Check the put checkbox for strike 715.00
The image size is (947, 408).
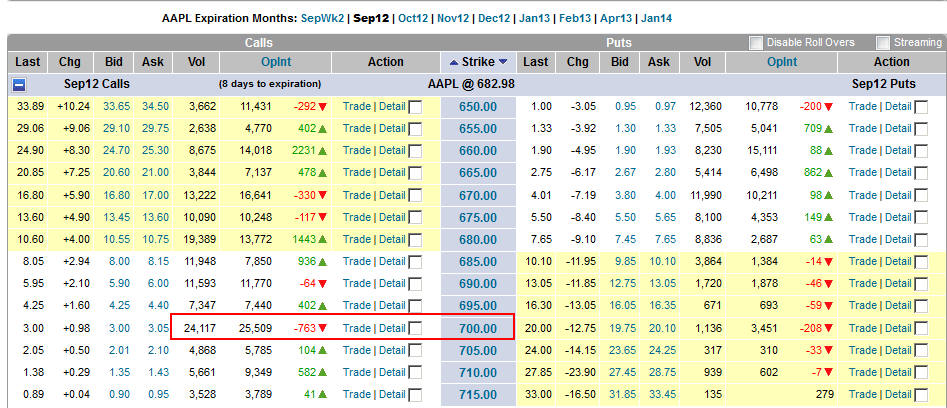(921, 395)
